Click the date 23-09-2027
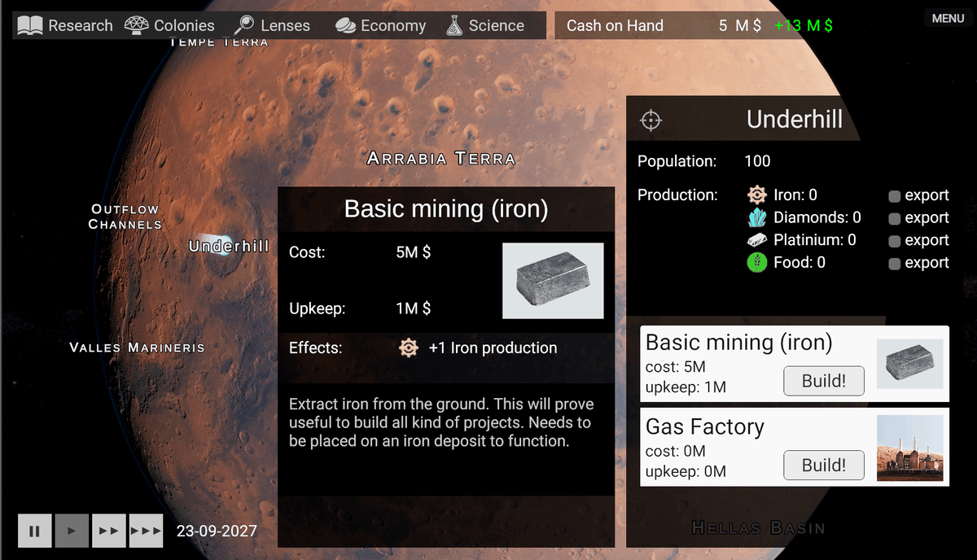 (x=217, y=532)
